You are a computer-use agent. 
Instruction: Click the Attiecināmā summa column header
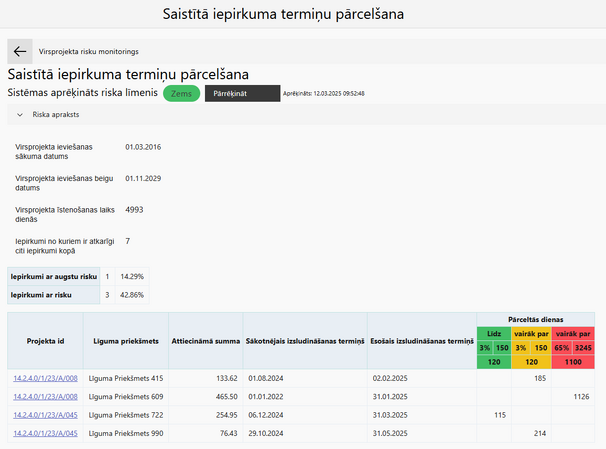tap(206, 341)
